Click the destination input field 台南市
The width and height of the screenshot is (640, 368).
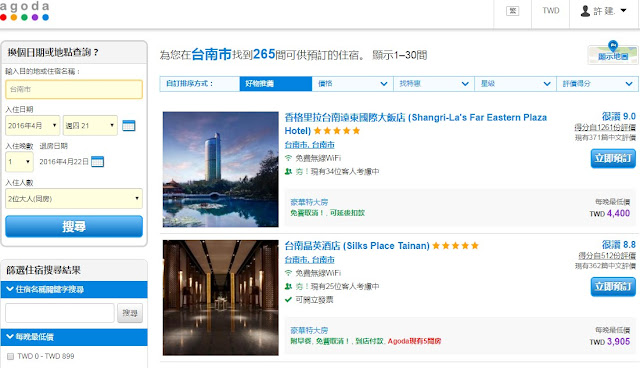[x=74, y=89]
